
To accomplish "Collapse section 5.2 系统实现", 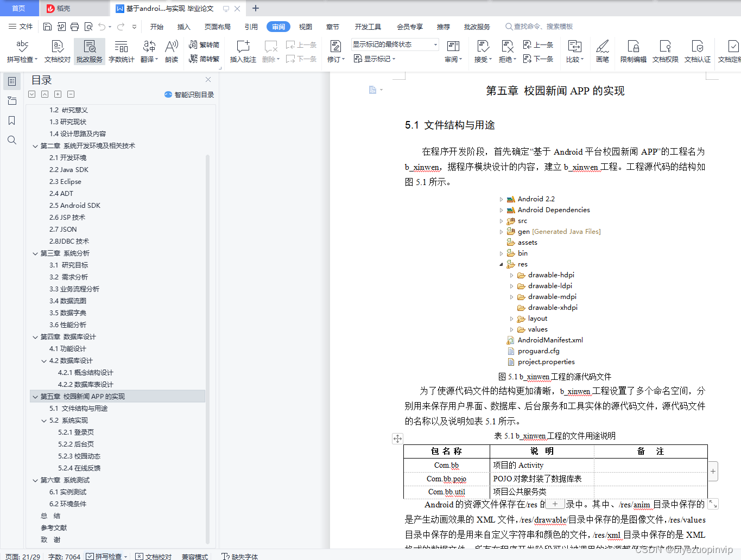I will point(44,421).
